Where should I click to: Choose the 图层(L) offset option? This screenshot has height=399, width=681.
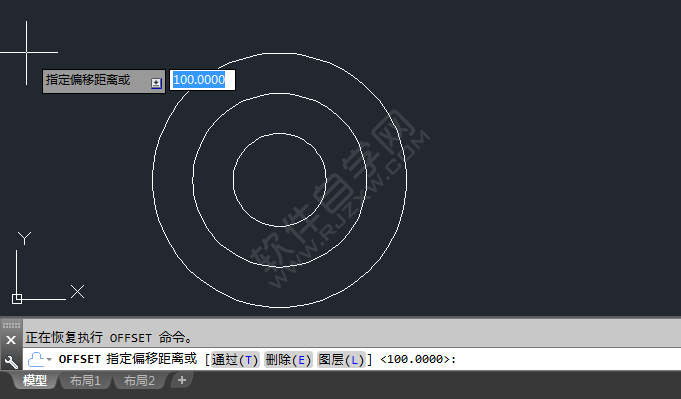pyautogui.click(x=341, y=359)
